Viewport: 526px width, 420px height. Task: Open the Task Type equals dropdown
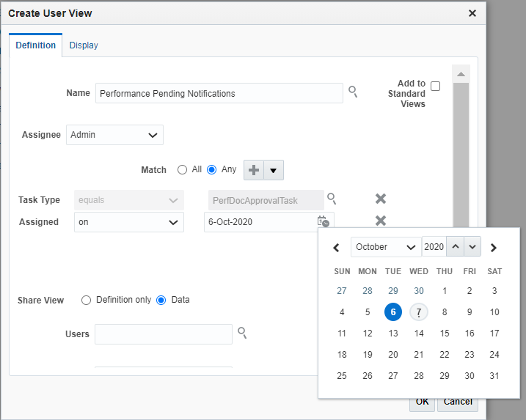click(129, 200)
